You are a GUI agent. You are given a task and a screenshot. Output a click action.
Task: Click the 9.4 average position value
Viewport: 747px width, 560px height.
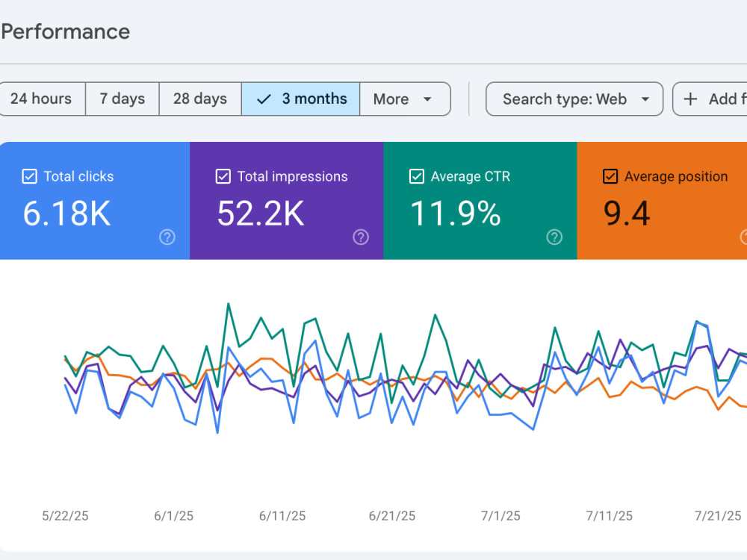coord(627,214)
